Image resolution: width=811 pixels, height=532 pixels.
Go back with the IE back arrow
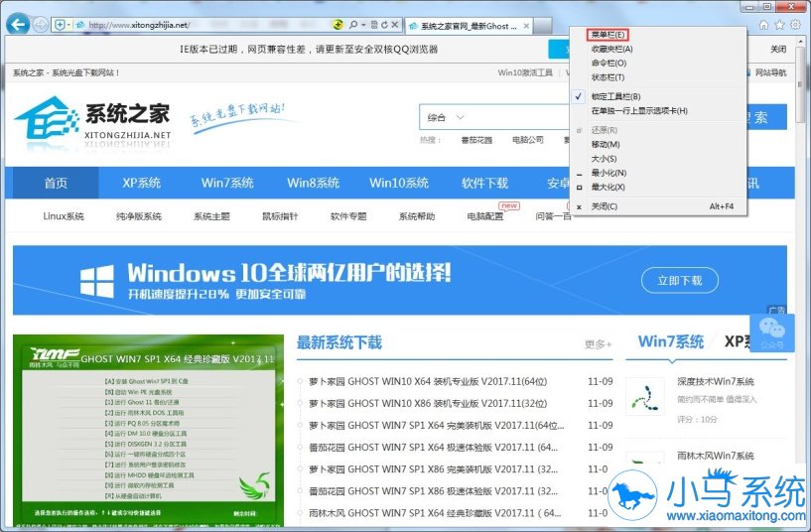coord(18,24)
